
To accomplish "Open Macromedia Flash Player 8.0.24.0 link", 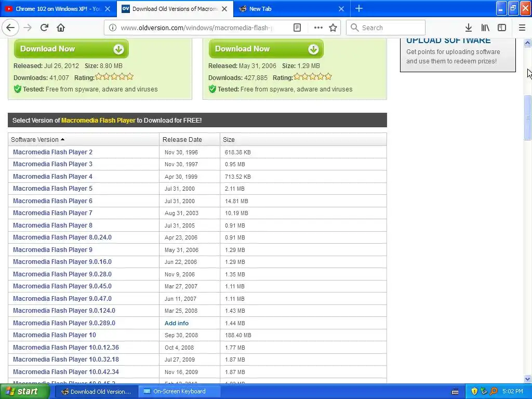I will click(62, 237).
